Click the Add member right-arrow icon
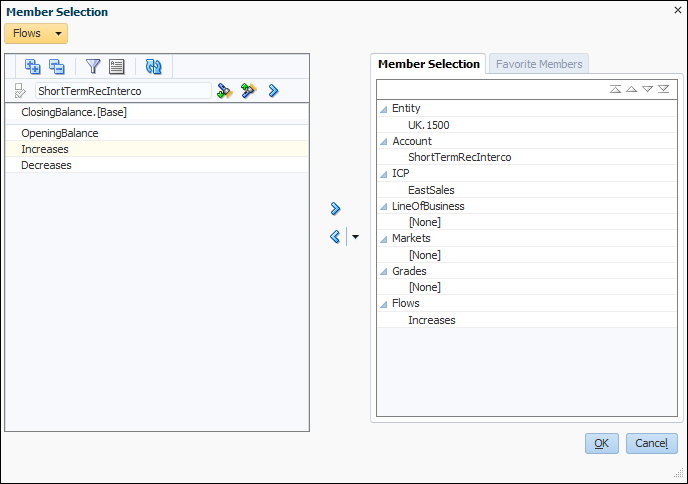This screenshot has width=688, height=484. point(336,209)
